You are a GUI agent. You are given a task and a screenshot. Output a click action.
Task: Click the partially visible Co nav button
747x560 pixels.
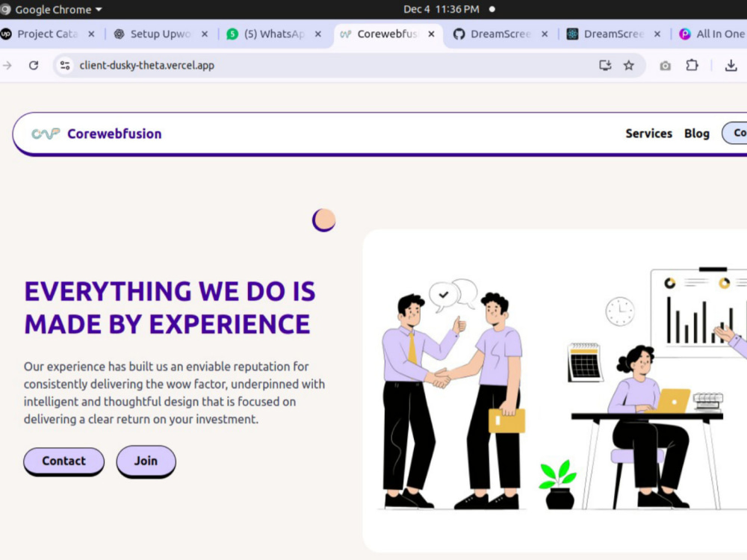(735, 133)
